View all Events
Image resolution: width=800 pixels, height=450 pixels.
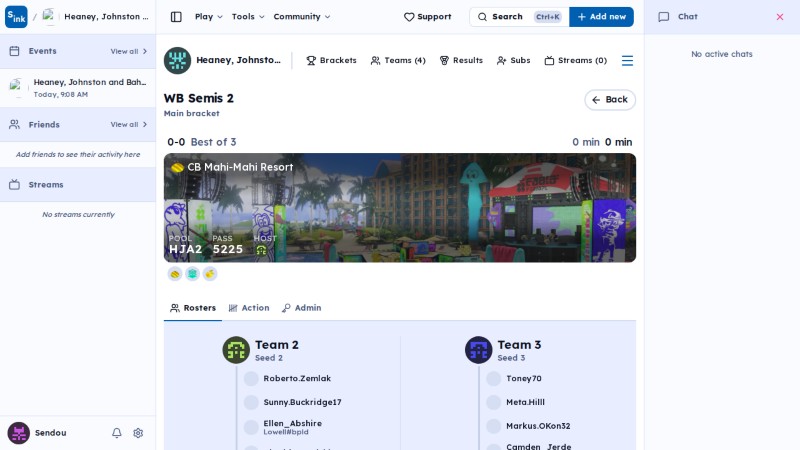point(129,51)
